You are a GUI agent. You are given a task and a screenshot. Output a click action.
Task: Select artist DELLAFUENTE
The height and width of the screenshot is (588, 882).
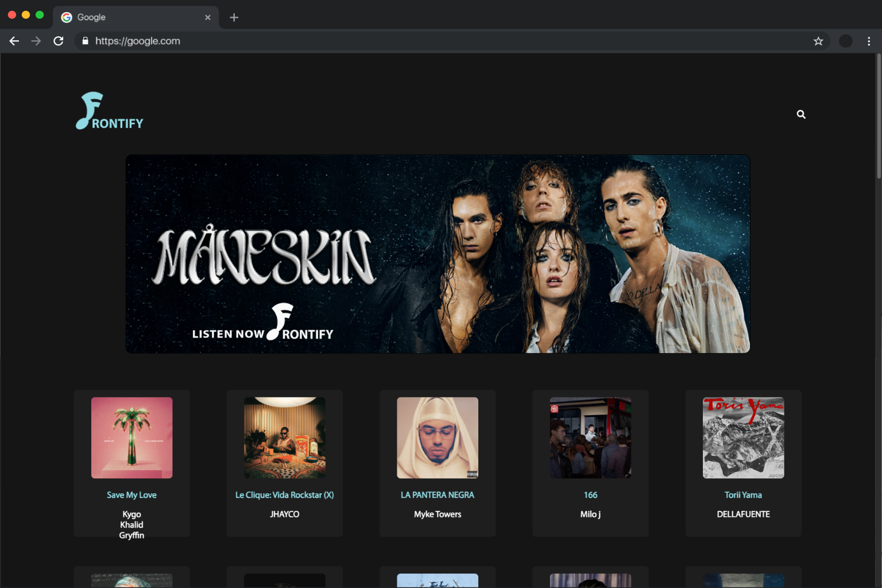point(744,514)
